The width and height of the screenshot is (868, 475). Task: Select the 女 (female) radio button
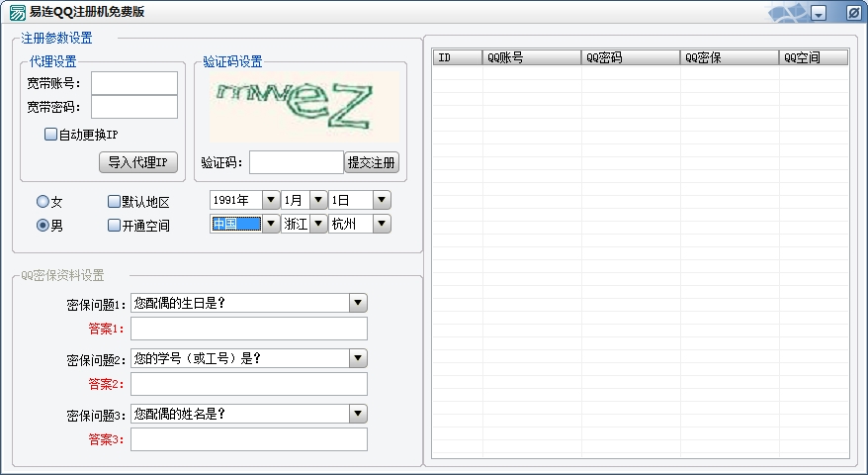43,201
